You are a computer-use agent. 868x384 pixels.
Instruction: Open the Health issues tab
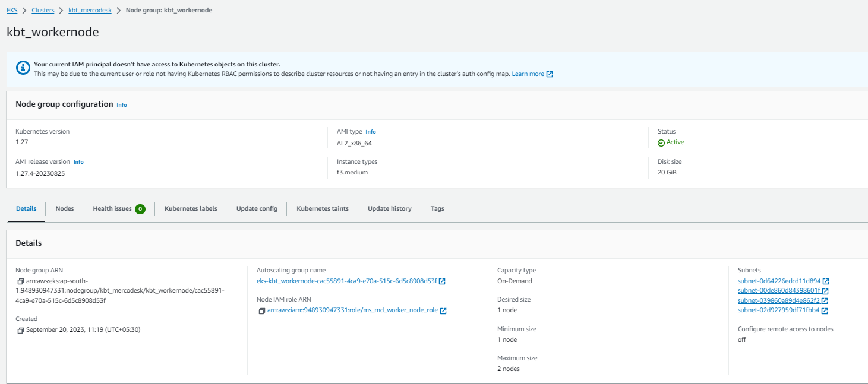click(119, 209)
